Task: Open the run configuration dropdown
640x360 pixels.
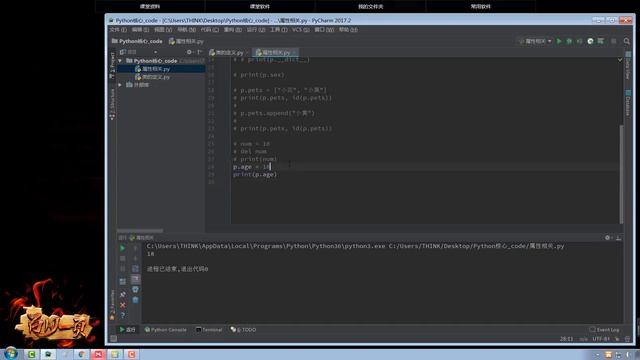Action: coord(536,41)
